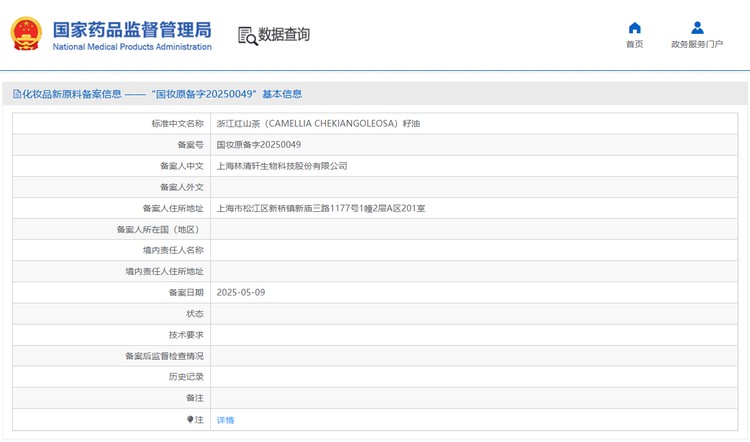Select the date value 2025-05-09

tap(241, 292)
